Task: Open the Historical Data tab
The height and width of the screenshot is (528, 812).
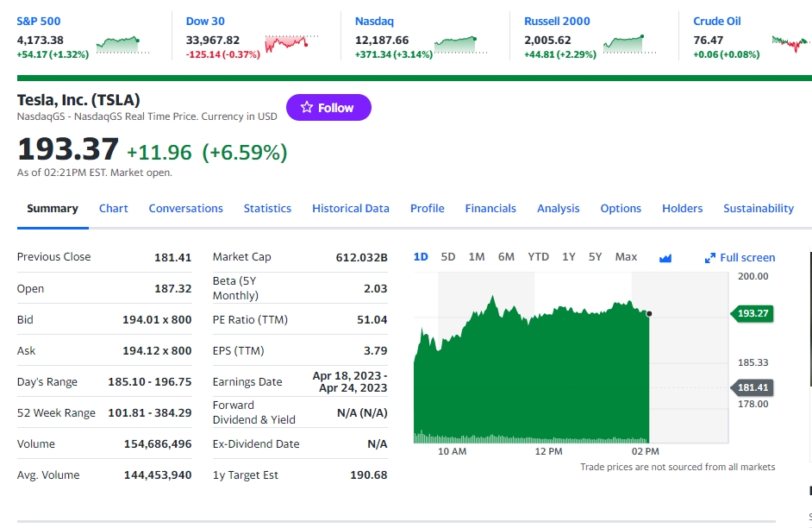Action: coord(351,208)
